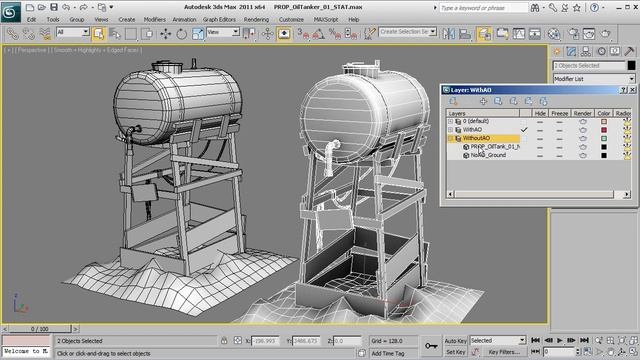Open the Customize menu
The image size is (640, 360).
click(291, 19)
